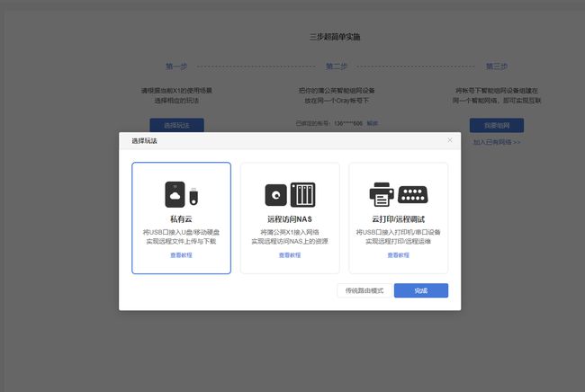Select the 私有云 card title

click(x=181, y=219)
